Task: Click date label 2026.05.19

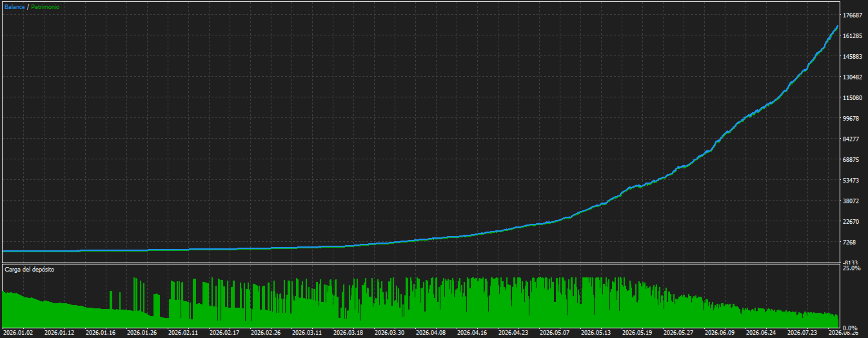Action: click(x=637, y=333)
